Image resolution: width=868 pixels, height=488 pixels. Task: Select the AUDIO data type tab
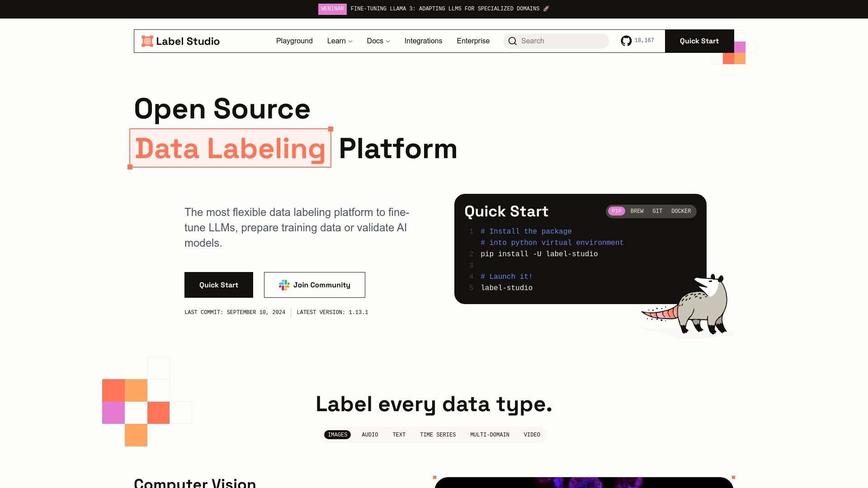[370, 435]
